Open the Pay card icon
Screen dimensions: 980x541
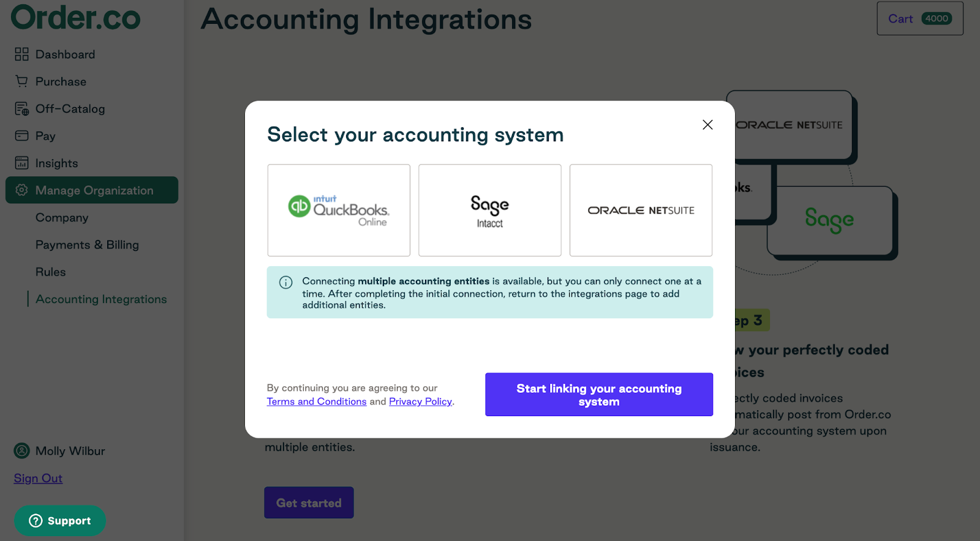click(x=21, y=135)
